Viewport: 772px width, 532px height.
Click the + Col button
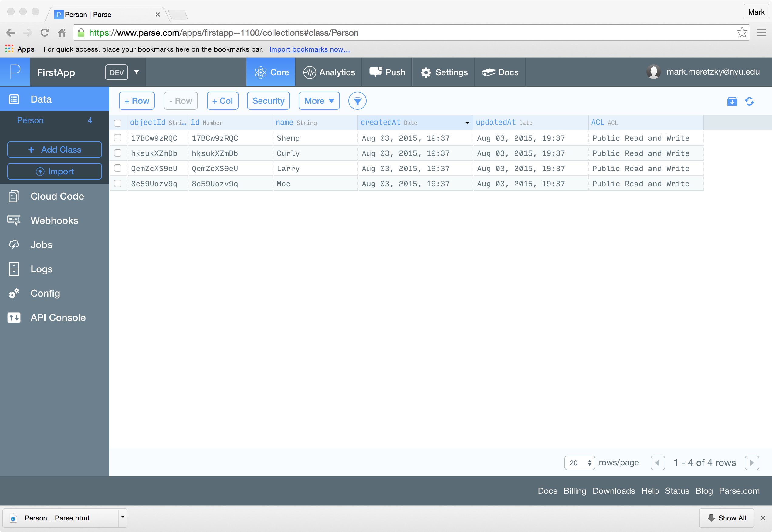point(222,101)
